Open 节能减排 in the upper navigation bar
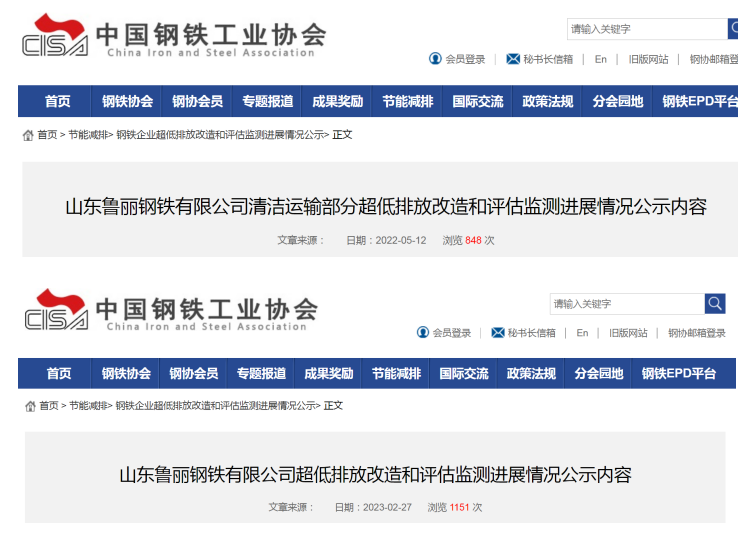The width and height of the screenshot is (748, 534). click(408, 101)
